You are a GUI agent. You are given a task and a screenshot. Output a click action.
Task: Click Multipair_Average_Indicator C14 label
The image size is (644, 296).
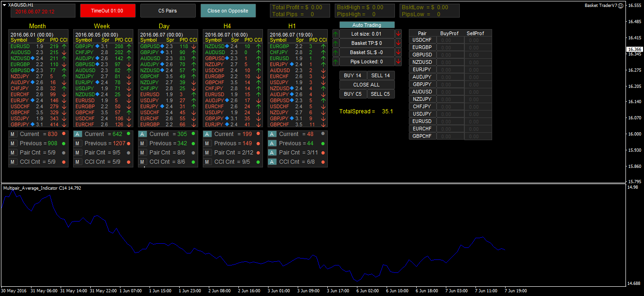42,188
